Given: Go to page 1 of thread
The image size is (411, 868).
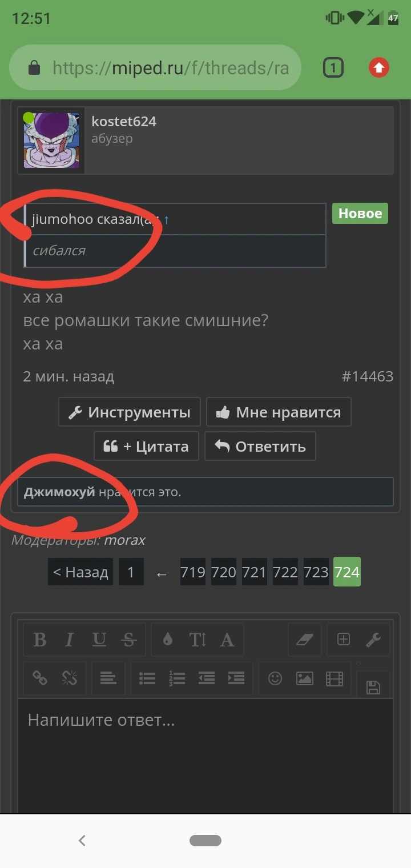Looking at the screenshot, I should click(x=131, y=572).
